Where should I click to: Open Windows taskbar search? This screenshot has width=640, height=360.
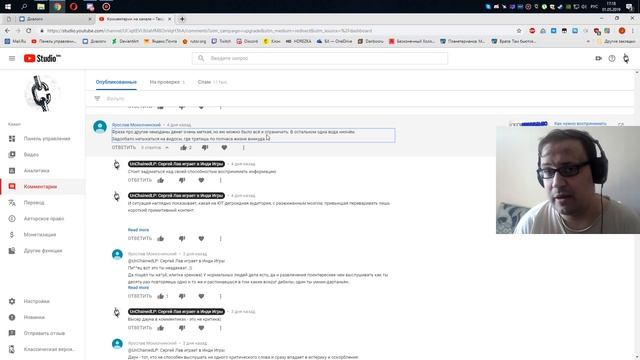24,7
